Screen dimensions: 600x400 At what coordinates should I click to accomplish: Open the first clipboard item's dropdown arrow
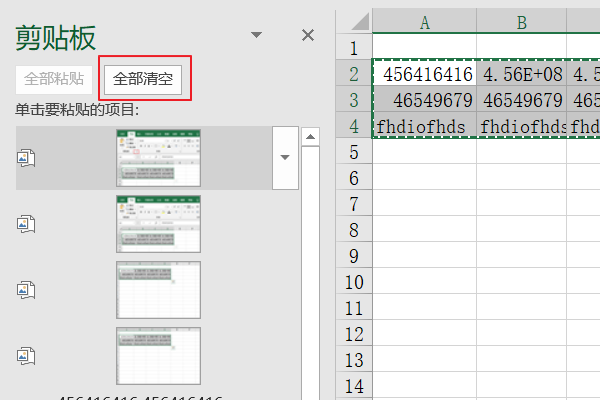click(285, 158)
